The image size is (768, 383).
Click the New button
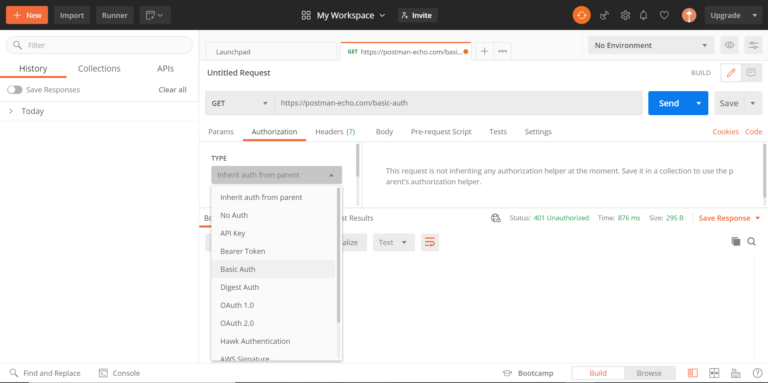coord(27,15)
